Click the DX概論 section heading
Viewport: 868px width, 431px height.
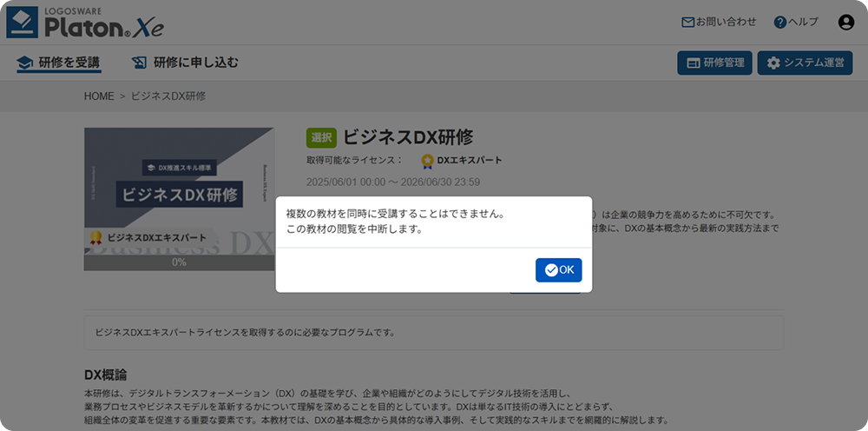[x=105, y=375]
